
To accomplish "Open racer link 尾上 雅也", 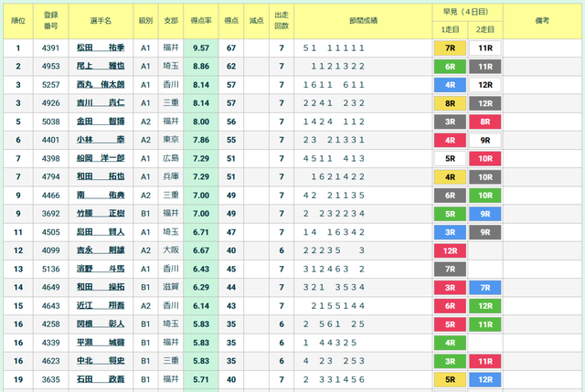I will pos(101,67).
